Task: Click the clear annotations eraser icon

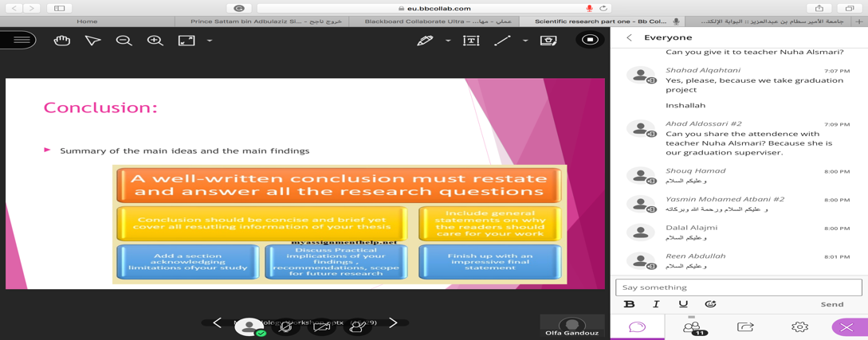Action: point(548,41)
